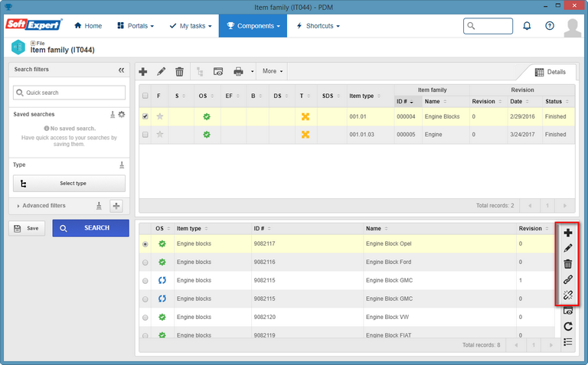
Task: Add an item with the plus icon in the right side toolbar
Action: point(568,233)
